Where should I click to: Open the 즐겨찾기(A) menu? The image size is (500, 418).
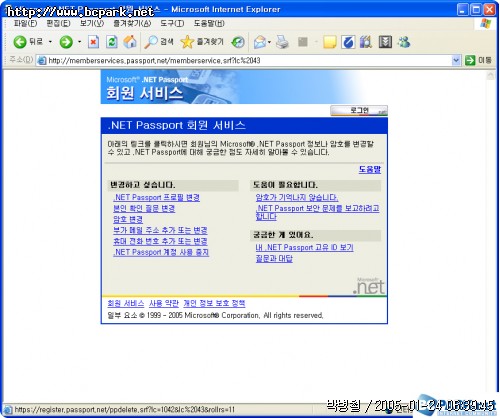click(x=132, y=23)
